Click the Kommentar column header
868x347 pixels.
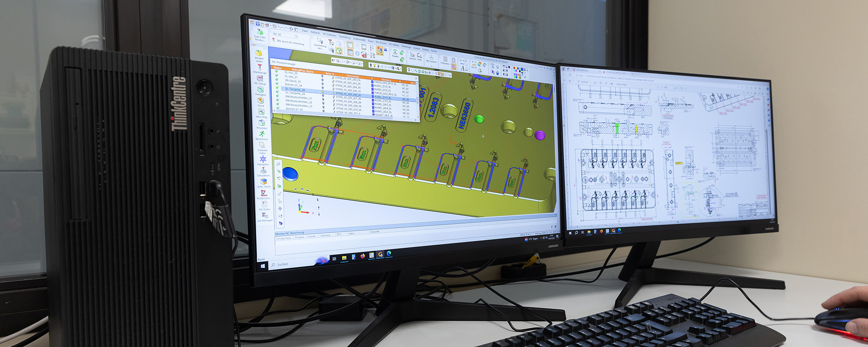pos(353,76)
